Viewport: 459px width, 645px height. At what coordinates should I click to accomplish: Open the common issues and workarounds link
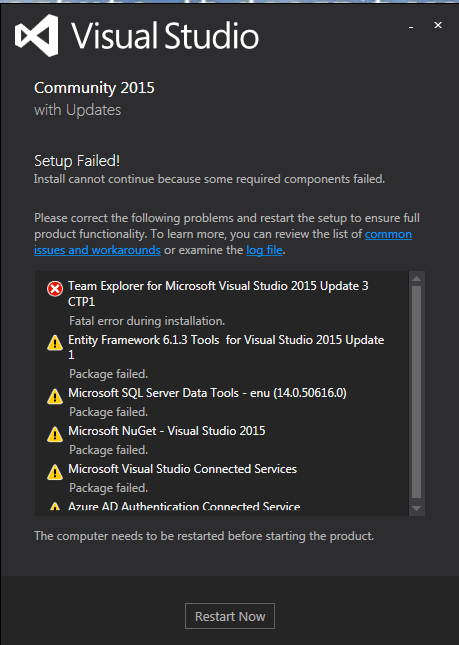(223, 242)
